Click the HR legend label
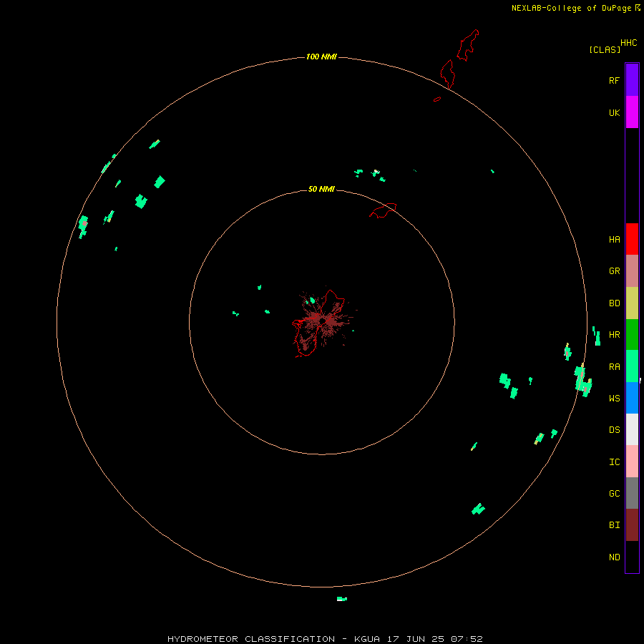The height and width of the screenshot is (644, 644). point(614,335)
